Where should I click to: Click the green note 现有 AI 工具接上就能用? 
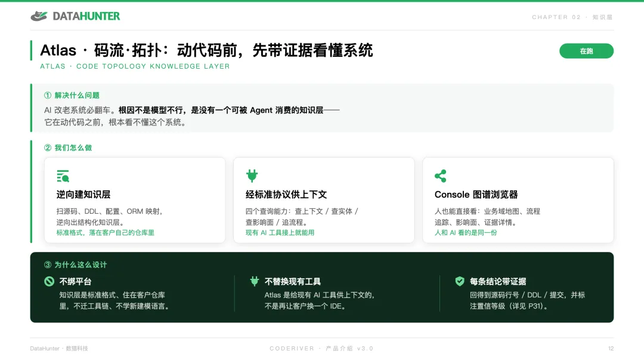click(x=280, y=233)
